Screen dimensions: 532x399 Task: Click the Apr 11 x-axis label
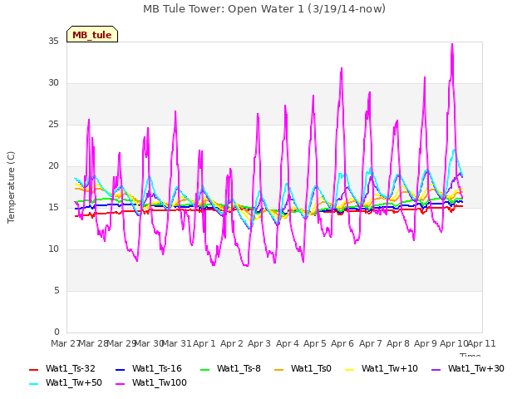coord(482,343)
